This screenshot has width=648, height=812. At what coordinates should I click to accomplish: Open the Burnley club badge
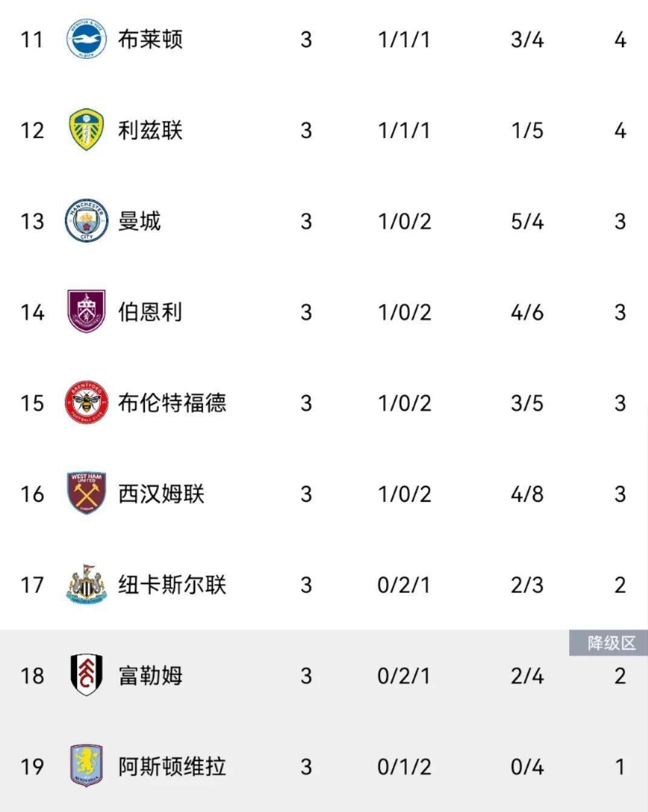tap(87, 311)
